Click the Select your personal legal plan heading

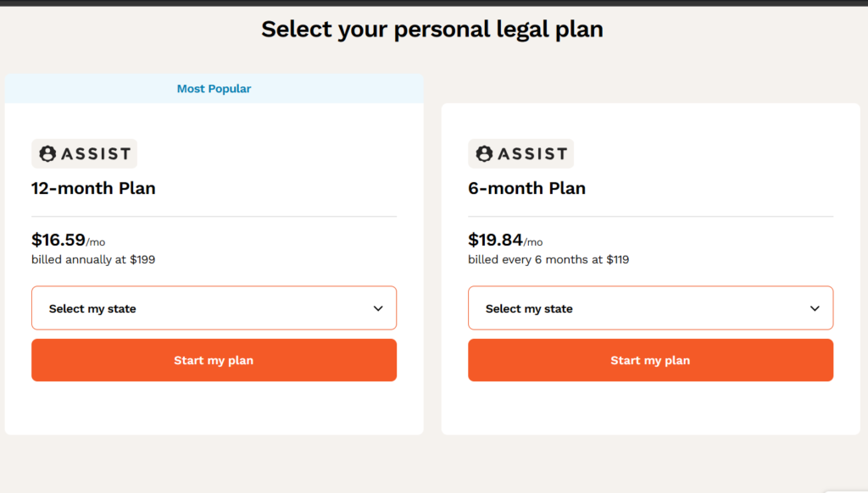point(432,30)
